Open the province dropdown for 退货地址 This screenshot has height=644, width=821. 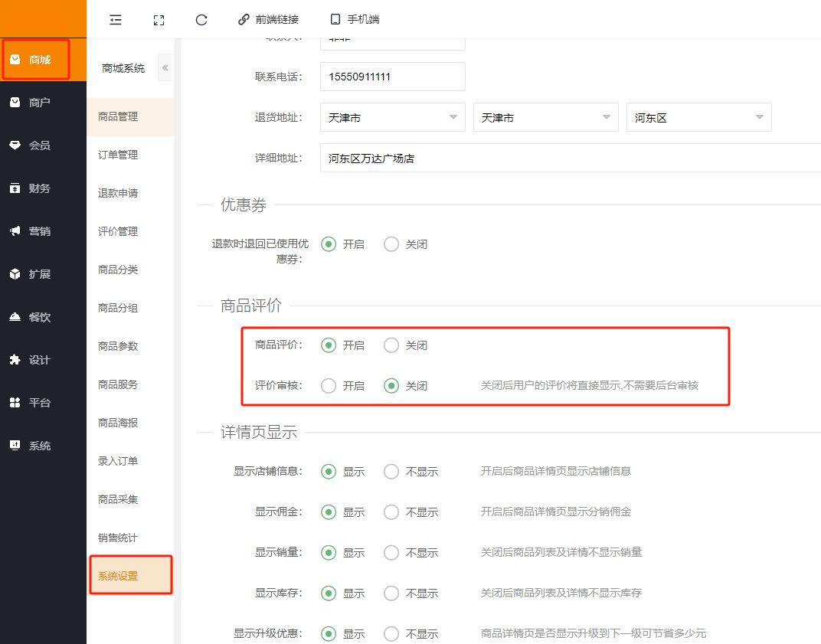(392, 118)
